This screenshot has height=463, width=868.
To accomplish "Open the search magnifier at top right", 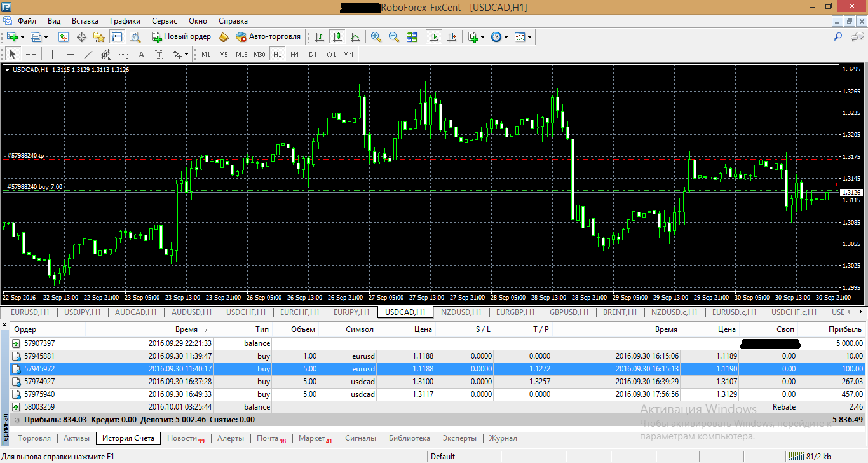I will [x=838, y=37].
